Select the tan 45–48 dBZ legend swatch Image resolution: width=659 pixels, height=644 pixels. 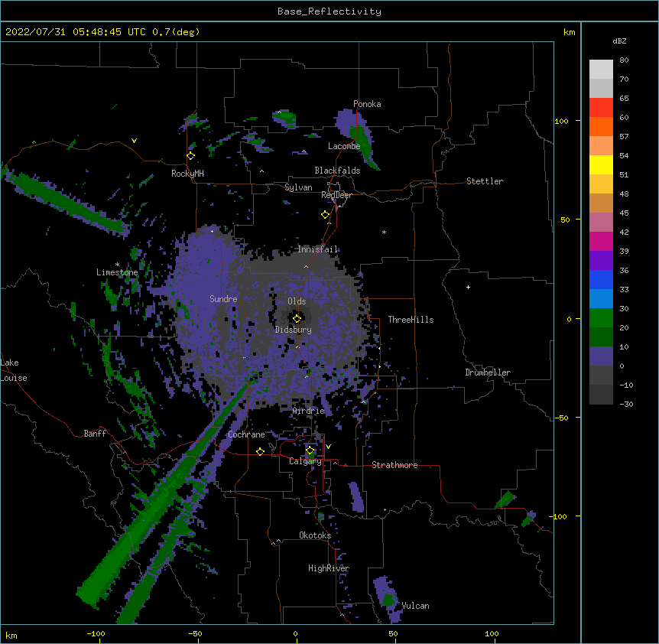pyautogui.click(x=601, y=203)
